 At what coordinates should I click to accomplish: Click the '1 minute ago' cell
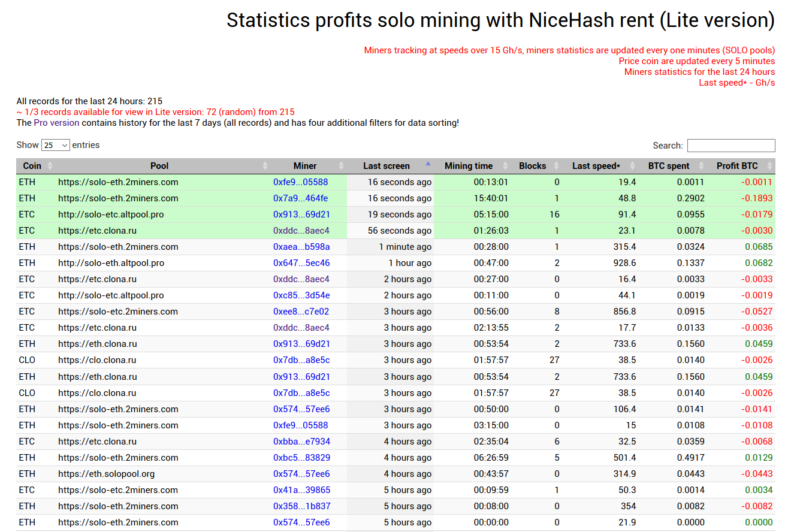(x=390, y=247)
